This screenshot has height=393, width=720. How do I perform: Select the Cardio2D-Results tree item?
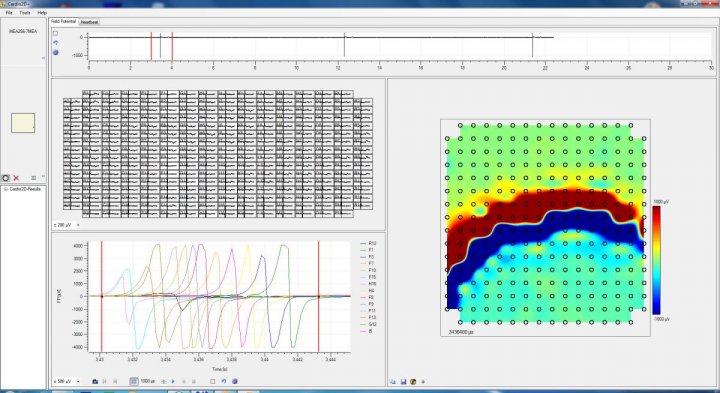point(25,189)
